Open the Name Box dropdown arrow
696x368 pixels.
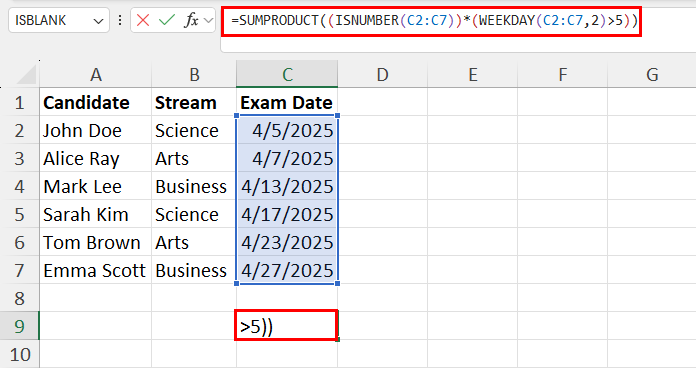click(99, 21)
